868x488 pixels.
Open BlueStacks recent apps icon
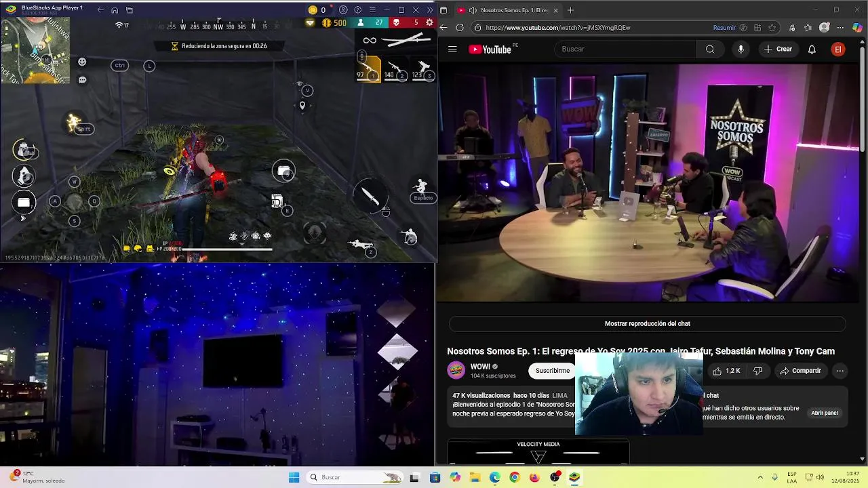click(x=130, y=10)
